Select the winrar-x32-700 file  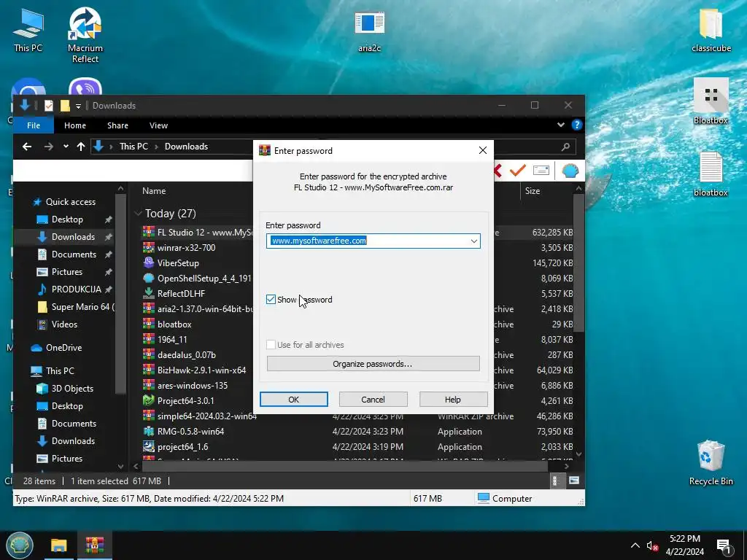pos(186,248)
